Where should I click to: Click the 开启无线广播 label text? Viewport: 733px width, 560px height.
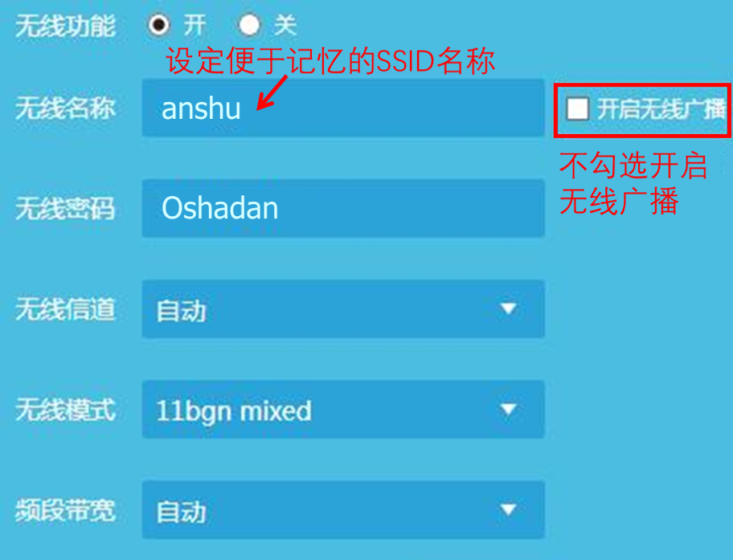[661, 109]
